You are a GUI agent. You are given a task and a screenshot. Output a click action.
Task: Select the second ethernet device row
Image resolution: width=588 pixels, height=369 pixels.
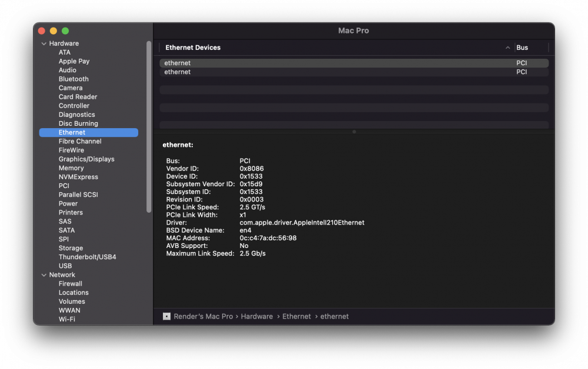pyautogui.click(x=354, y=72)
